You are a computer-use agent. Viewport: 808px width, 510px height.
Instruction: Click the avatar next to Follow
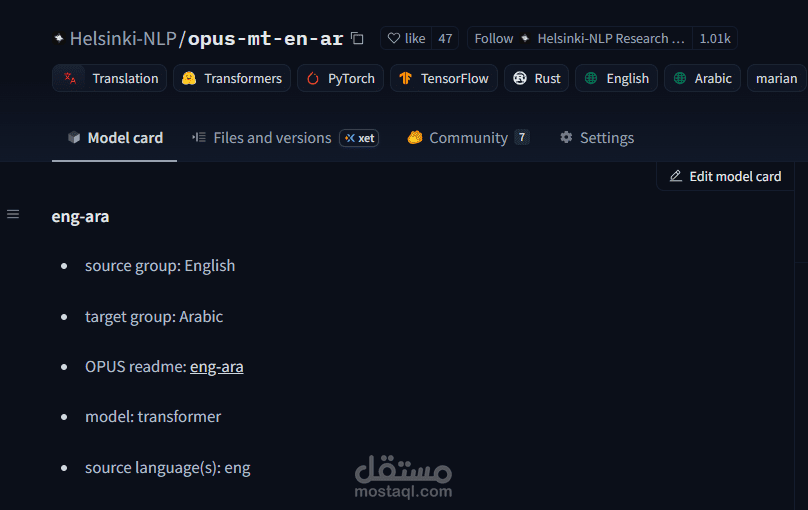pos(525,38)
